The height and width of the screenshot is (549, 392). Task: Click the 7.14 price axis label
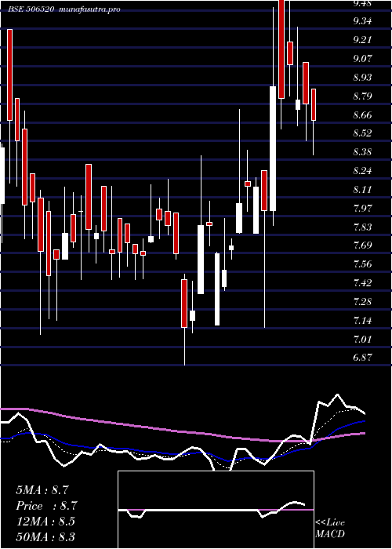[x=362, y=320]
